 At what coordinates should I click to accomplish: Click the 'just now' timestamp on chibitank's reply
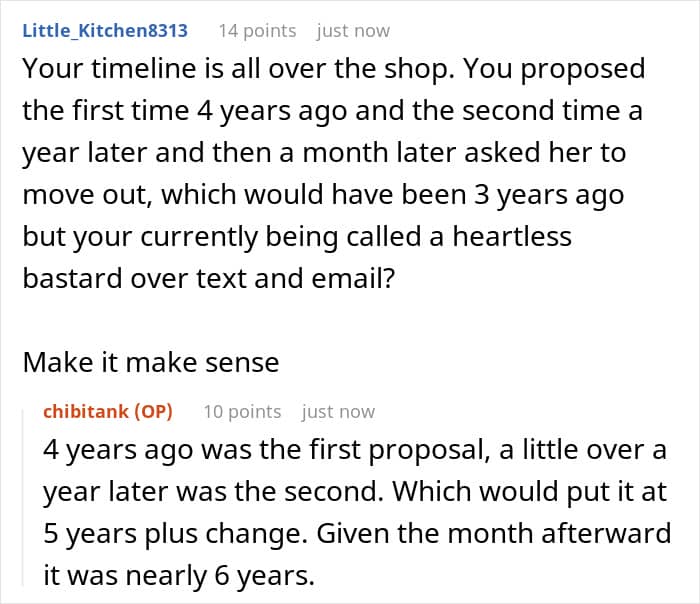point(338,412)
